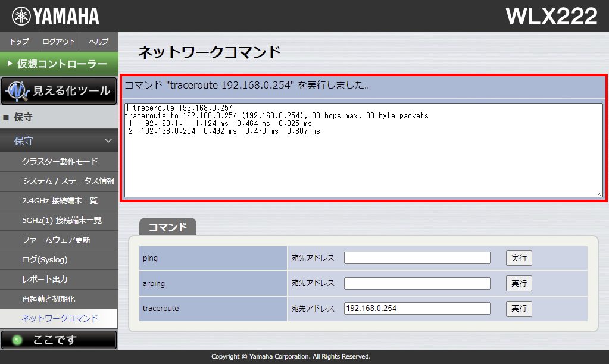Viewport: 609px width, 364px height.
Task: Click green status icon on ここです button
Action: click(15, 339)
